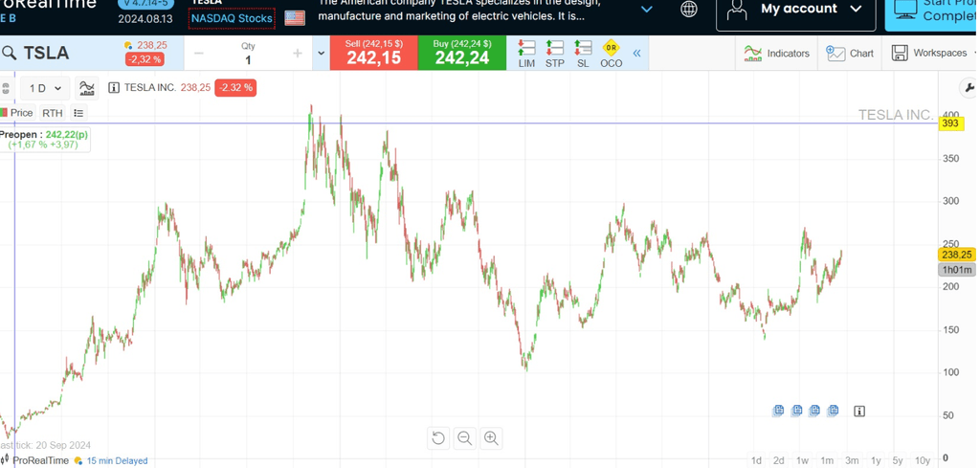This screenshot has height=468, width=980.
Task: Select the 3m time range
Action: pos(852,460)
